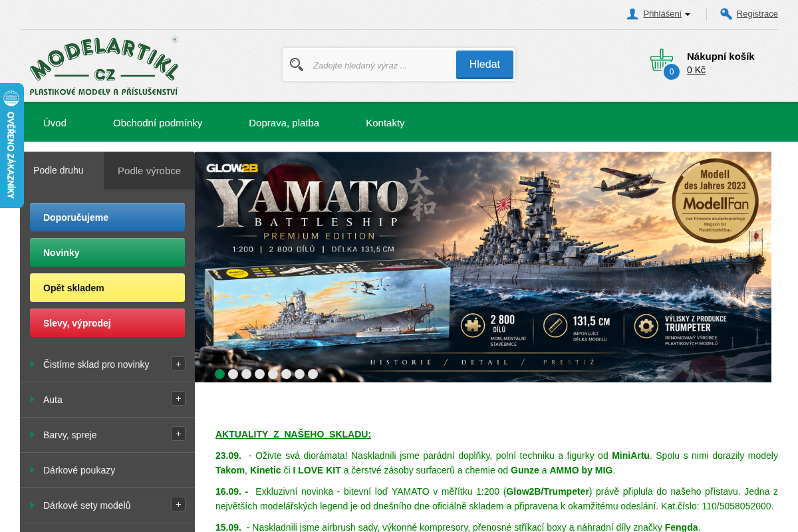Click the green Novinky button
The image size is (798, 532).
[107, 253]
